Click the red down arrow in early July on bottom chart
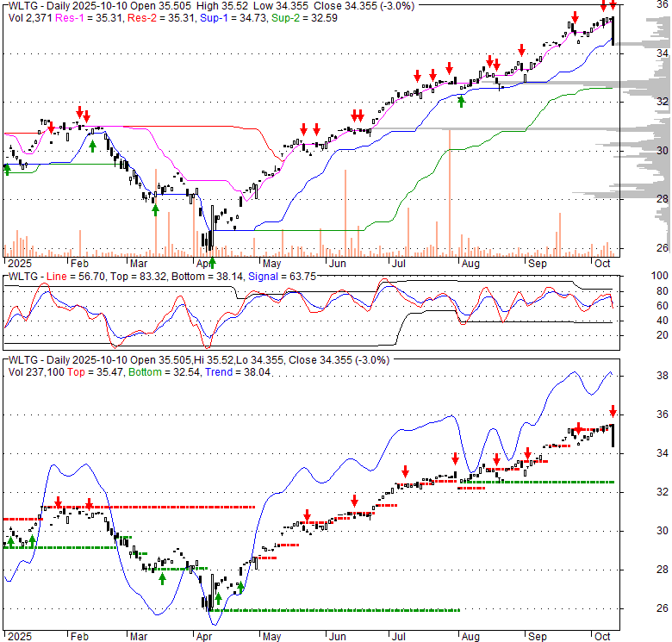 [404, 471]
